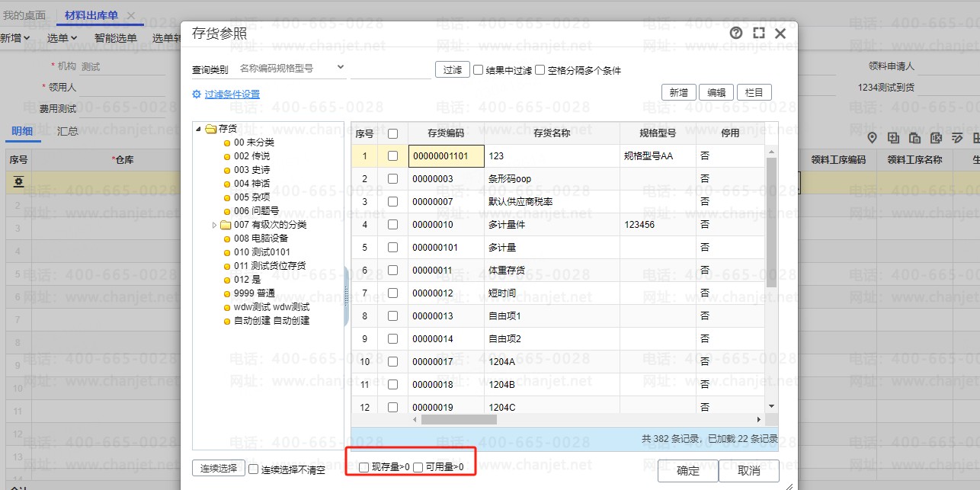The width and height of the screenshot is (980, 490).
Task: Click the horizontal scrollbar under the table
Action: click(x=459, y=419)
